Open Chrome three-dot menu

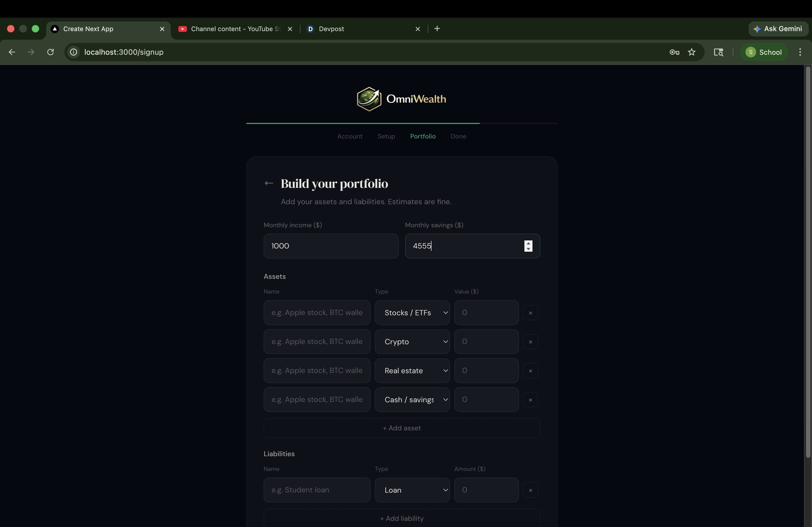click(x=800, y=52)
